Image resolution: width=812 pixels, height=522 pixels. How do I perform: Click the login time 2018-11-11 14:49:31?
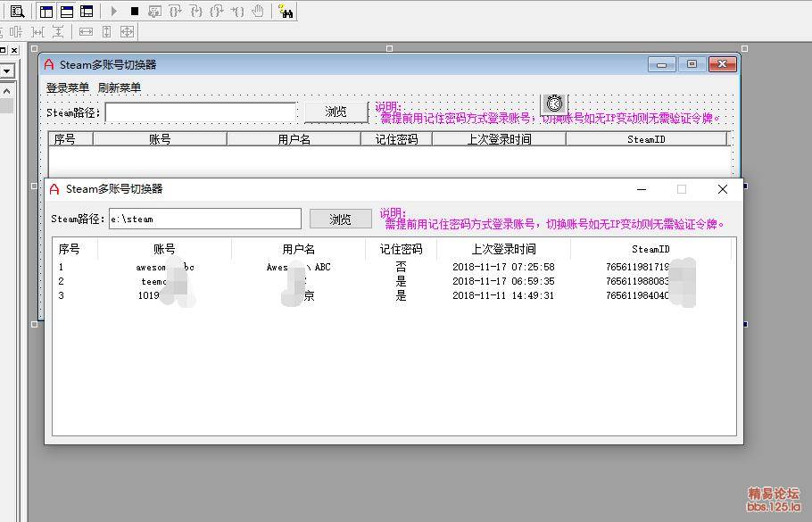[x=503, y=295]
